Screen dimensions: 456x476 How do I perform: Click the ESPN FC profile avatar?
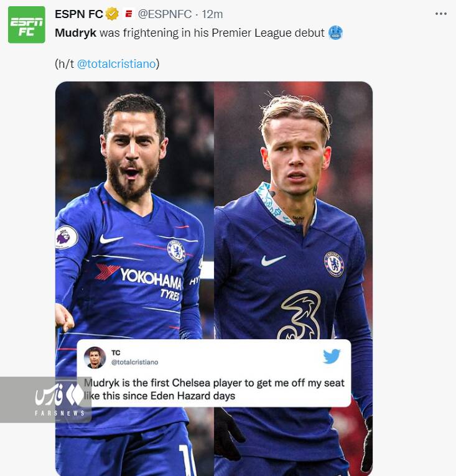point(26,25)
